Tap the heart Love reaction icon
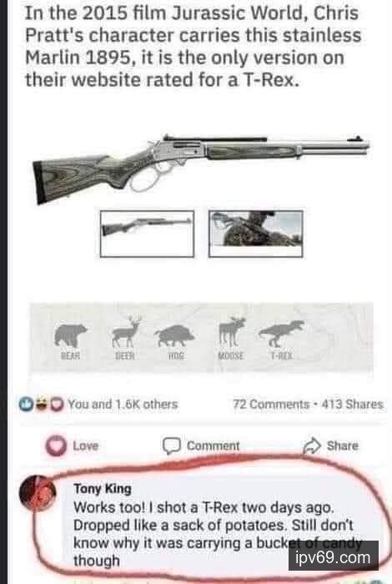This screenshot has height=584, width=392. [x=56, y=446]
